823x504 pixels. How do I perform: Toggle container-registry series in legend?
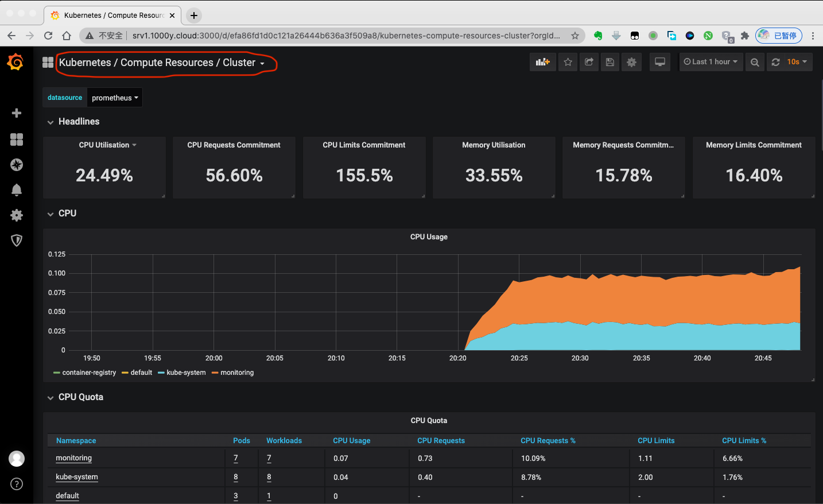click(88, 373)
